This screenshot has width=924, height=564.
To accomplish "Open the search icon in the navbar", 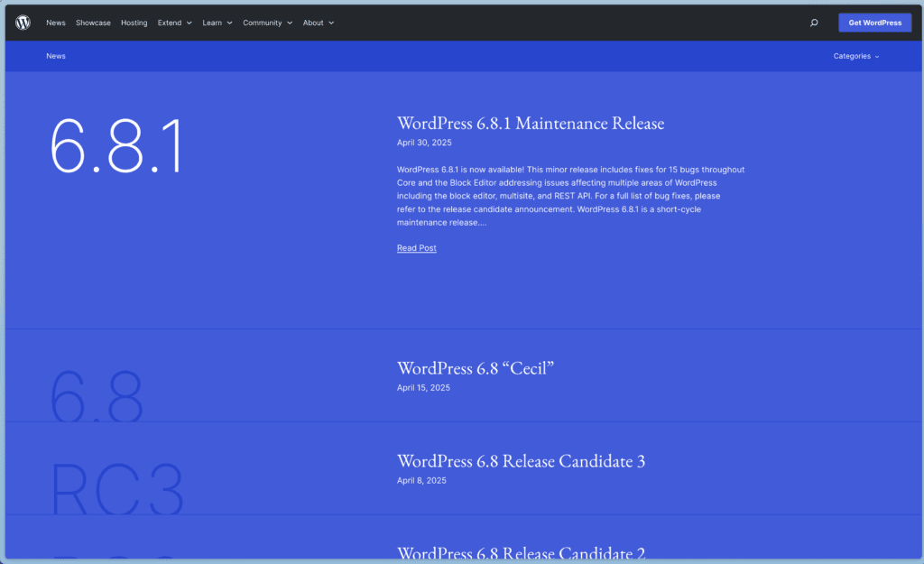I will 814,23.
